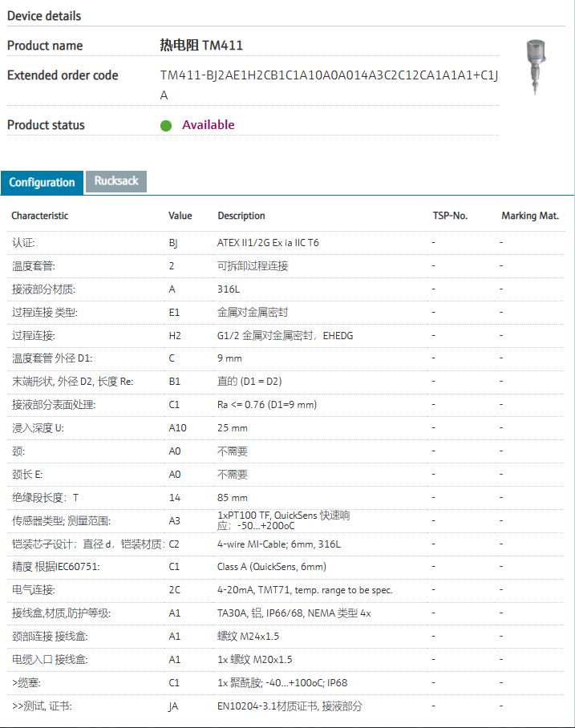Image resolution: width=575 pixels, height=728 pixels.
Task: Select the Configuration tab
Action: click(x=42, y=182)
